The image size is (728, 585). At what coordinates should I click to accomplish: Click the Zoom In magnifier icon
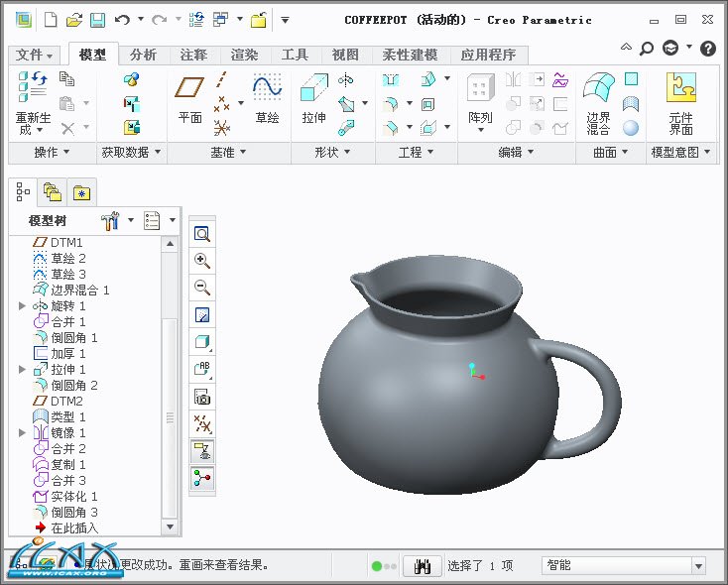pos(202,262)
